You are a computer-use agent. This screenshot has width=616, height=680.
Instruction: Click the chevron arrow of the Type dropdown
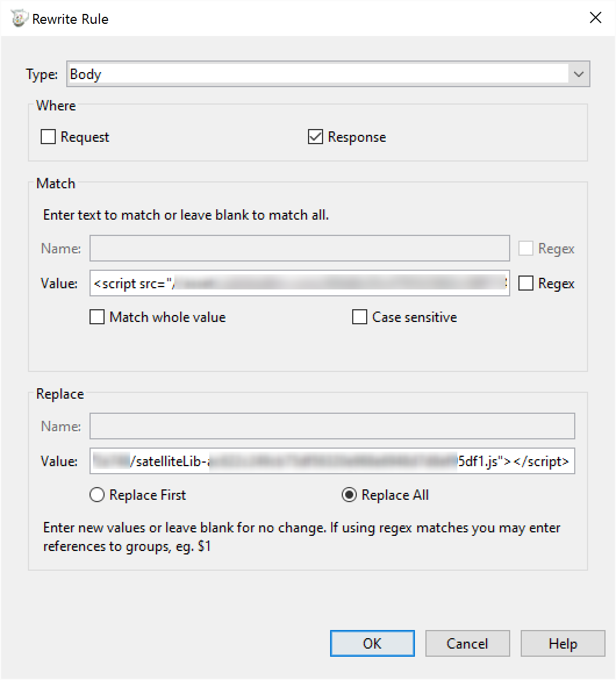578,74
